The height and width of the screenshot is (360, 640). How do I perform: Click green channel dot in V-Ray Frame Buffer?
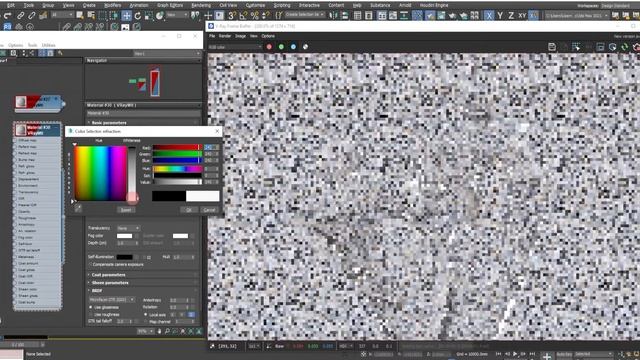(281, 47)
